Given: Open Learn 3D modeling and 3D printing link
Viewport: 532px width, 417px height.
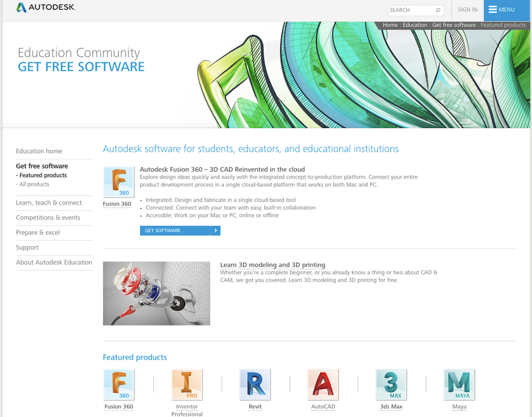Looking at the screenshot, I should pos(273,265).
